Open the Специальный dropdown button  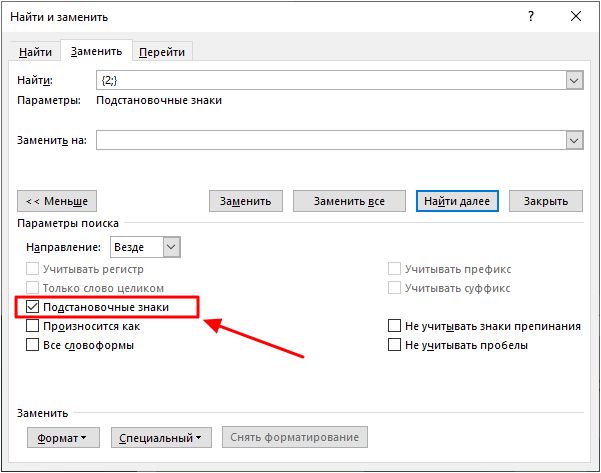(161, 437)
